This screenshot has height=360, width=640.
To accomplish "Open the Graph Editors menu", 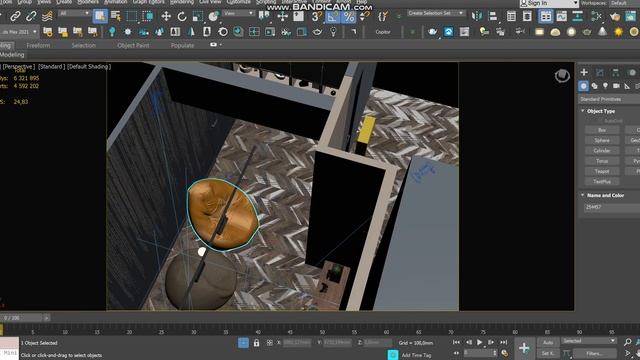I will (149, 2).
